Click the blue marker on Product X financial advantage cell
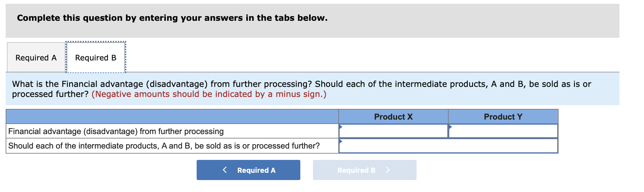644x192 pixels. point(341,127)
